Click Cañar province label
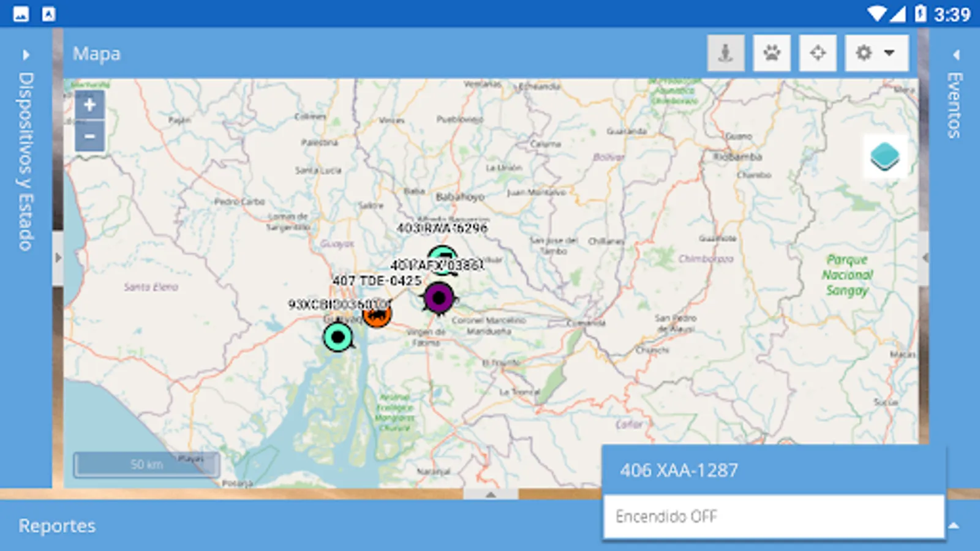The image size is (980, 551). point(629,424)
